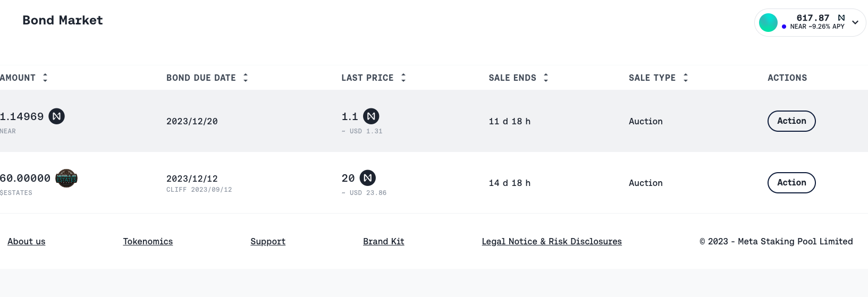Click Action button for the $ESTATES bond
The image size is (868, 297).
(x=791, y=183)
